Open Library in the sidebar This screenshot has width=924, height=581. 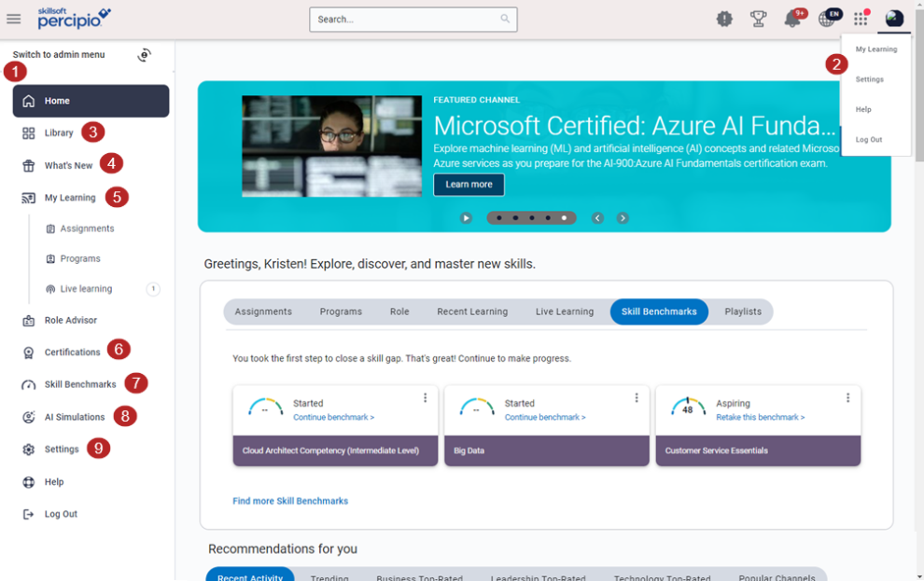58,133
